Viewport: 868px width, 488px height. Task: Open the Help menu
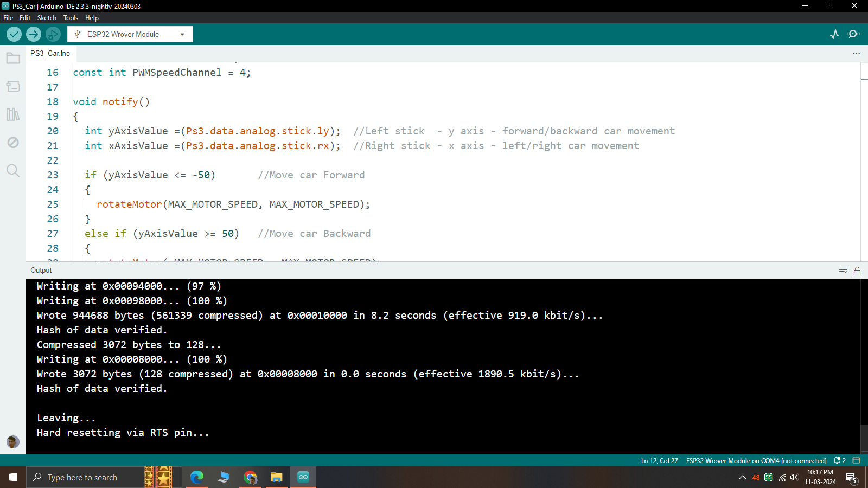(92, 18)
